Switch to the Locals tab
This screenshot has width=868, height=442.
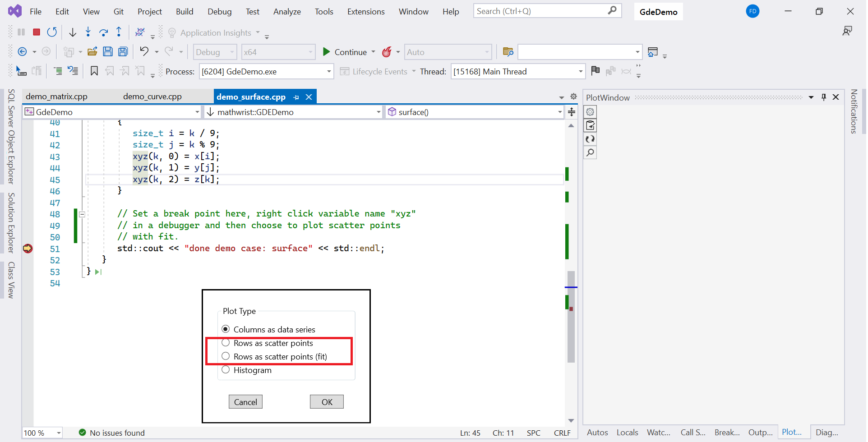[627, 433]
